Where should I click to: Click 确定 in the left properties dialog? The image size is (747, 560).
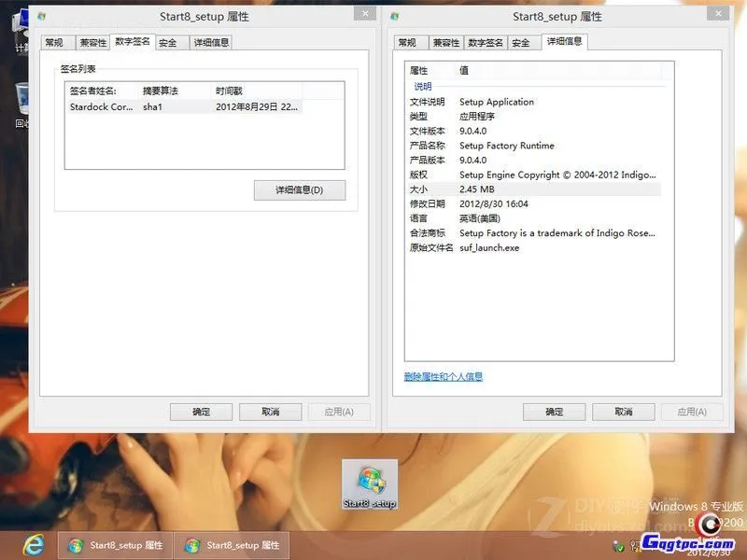(x=202, y=411)
